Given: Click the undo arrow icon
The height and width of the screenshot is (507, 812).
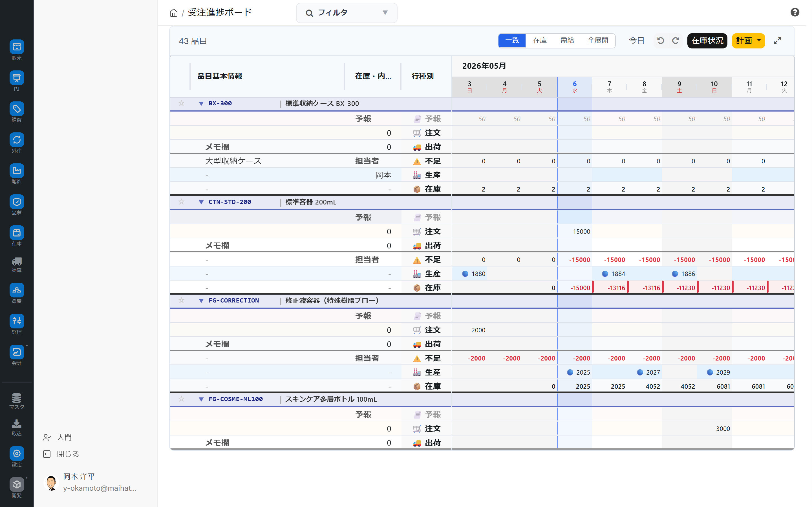Looking at the screenshot, I should pyautogui.click(x=660, y=41).
